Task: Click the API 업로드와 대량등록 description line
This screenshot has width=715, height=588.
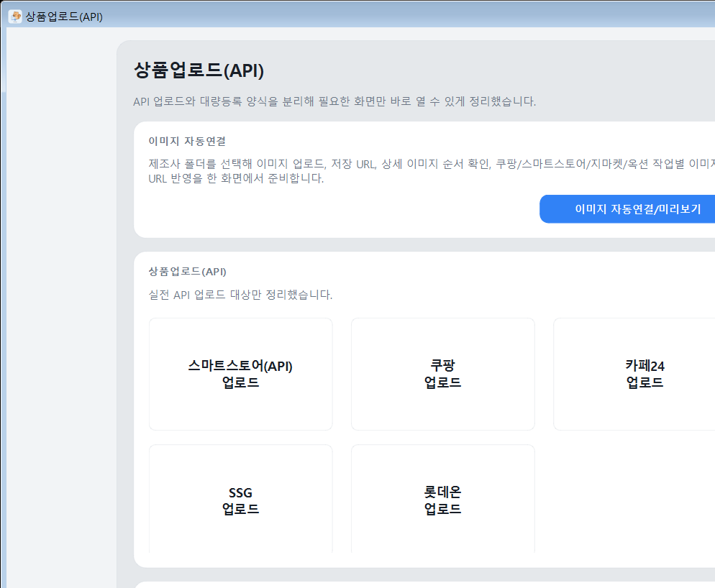Action: point(334,101)
